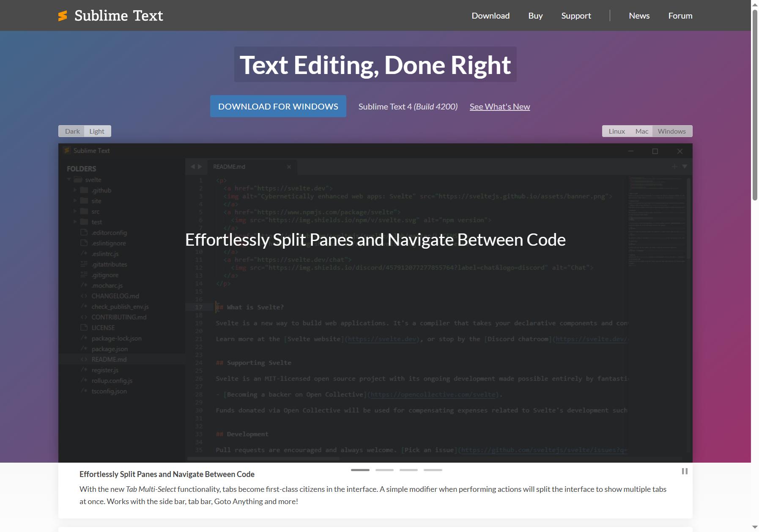Open .editorconfig file in sidebar
This screenshot has height=532, width=759.
point(109,233)
